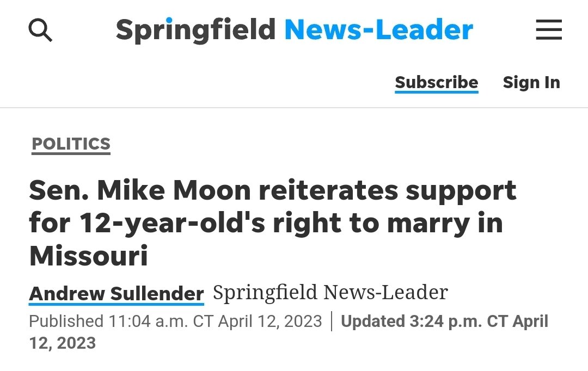Click the Updated 3:24 p.m. timestamp
Viewport: 588px width, 371px height.
tap(289, 332)
